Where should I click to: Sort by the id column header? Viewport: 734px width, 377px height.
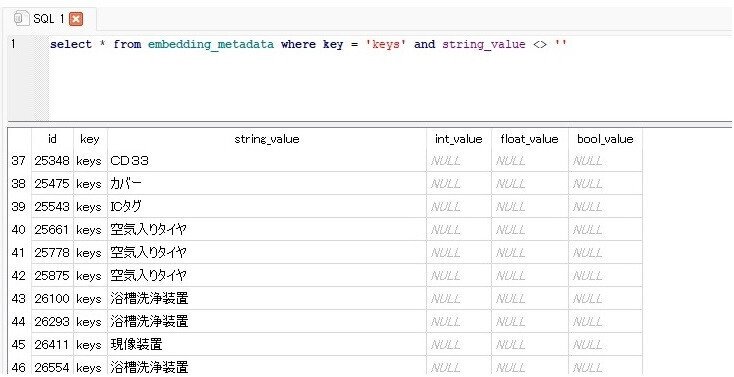click(x=52, y=139)
